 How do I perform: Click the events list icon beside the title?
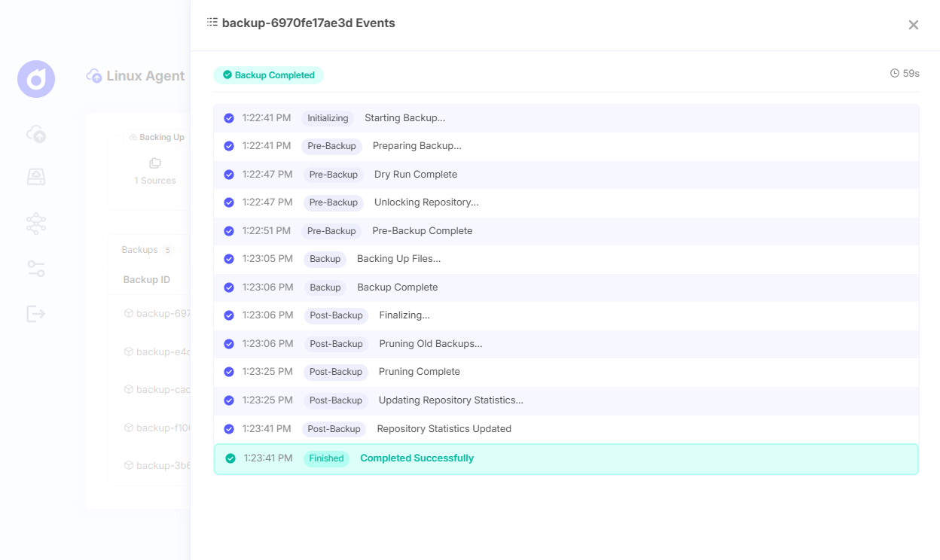(x=212, y=23)
